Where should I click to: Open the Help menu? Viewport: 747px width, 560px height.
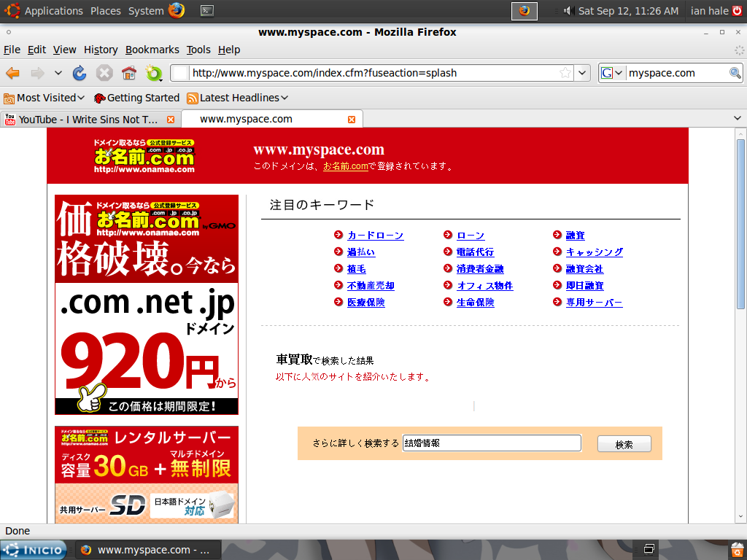tap(229, 50)
